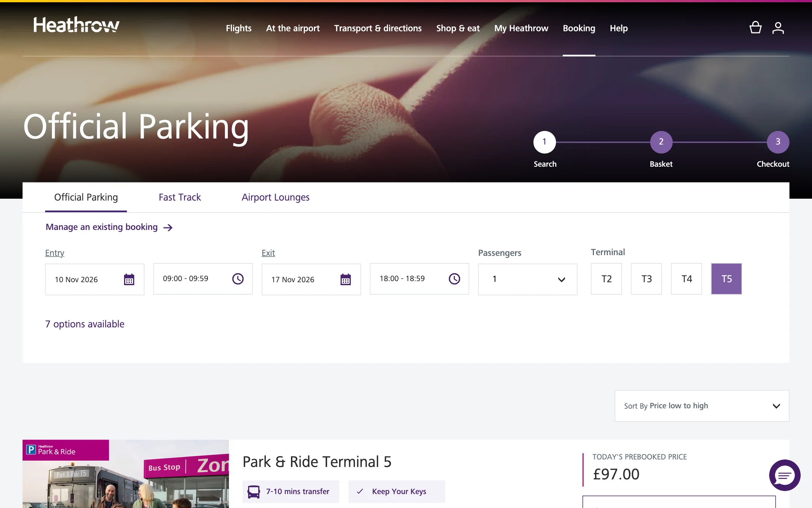Select terminal T2
812x508 pixels.
pyautogui.click(x=606, y=279)
